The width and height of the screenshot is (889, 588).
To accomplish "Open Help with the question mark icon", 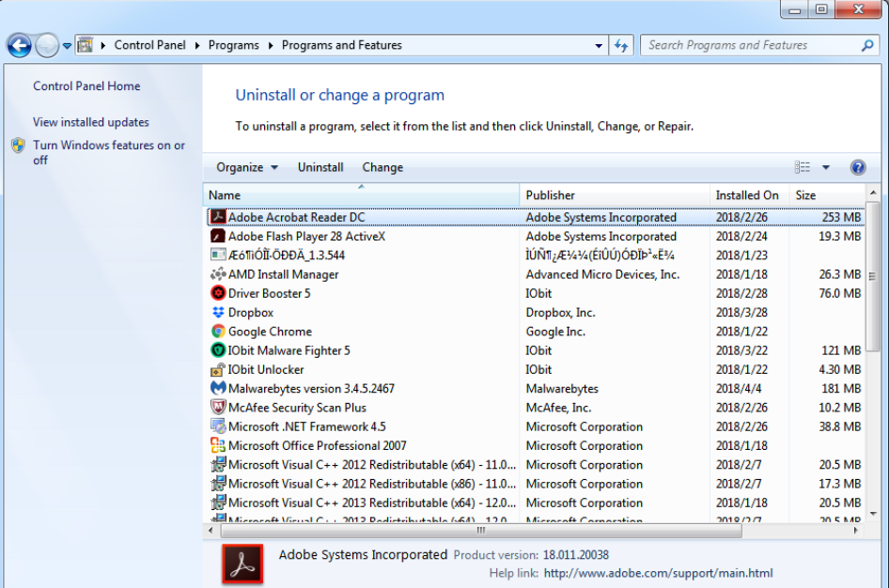I will click(x=858, y=167).
